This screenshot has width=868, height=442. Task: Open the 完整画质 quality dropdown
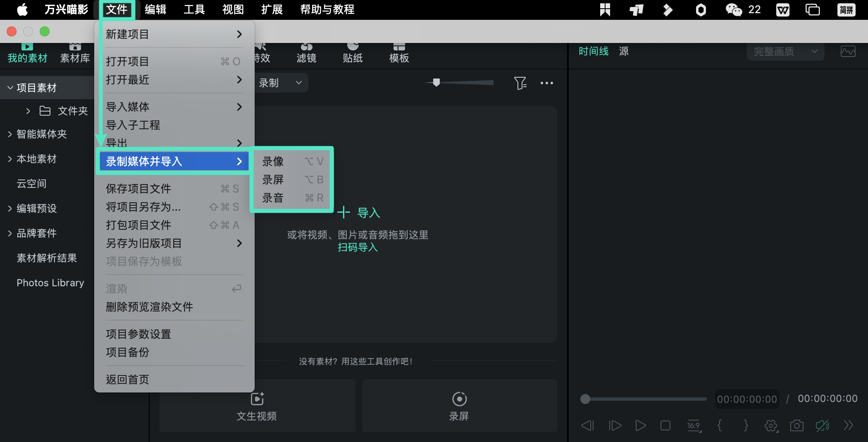(785, 52)
